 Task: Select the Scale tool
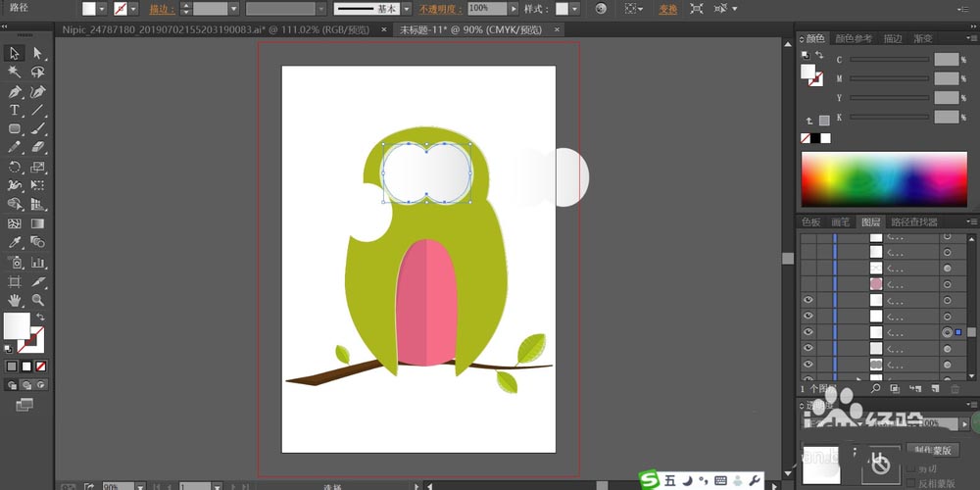[x=37, y=167]
